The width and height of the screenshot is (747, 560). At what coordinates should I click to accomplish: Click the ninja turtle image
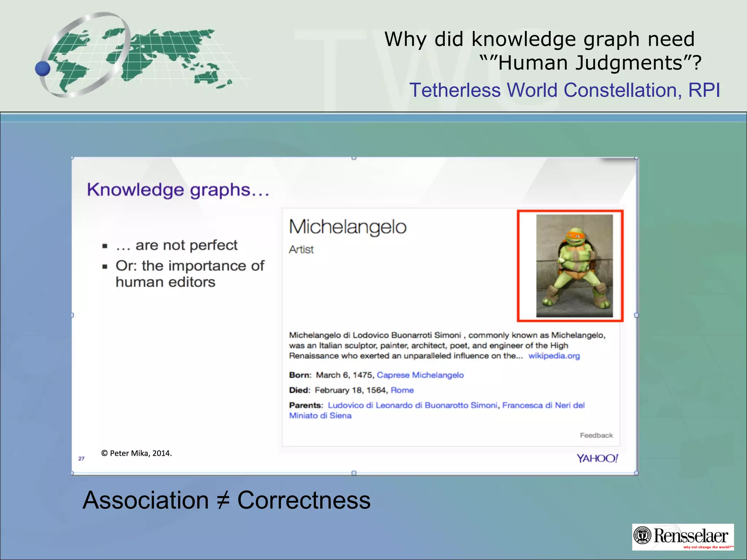(574, 266)
